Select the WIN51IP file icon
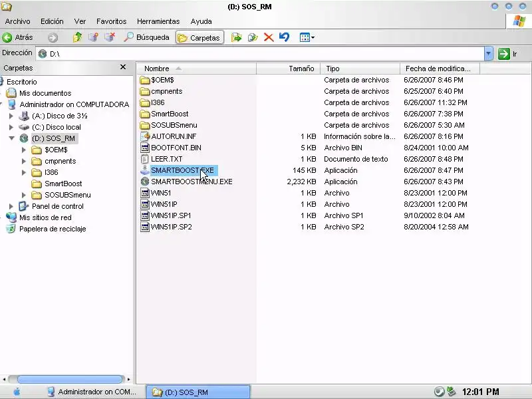Viewport: 532px width, 399px height. pyautogui.click(x=145, y=204)
